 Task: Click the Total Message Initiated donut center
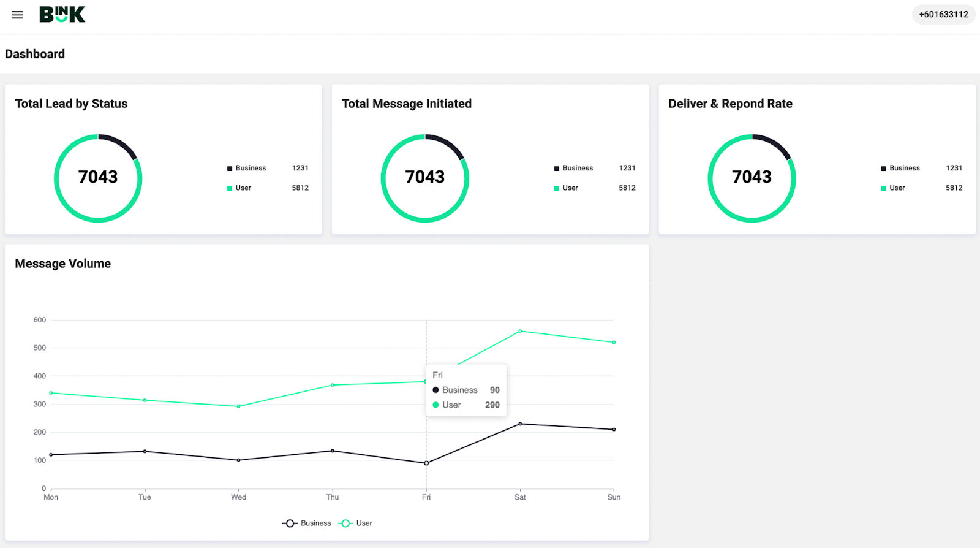coord(425,177)
